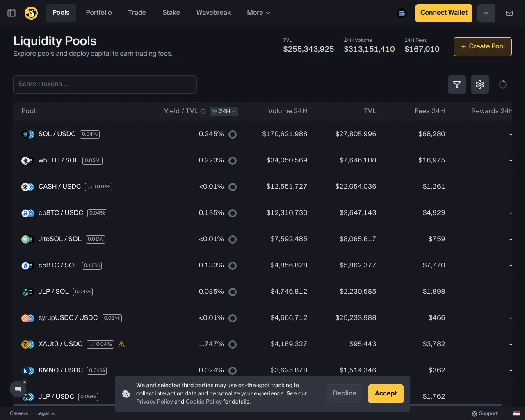Viewport: 525px width, 420px height.
Task: Go to the Pools tab
Action: 61,13
